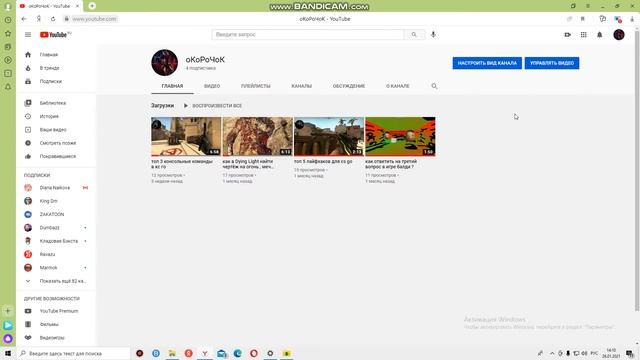The image size is (640, 360).
Task: Open Смотреть позже in the sidebar
Action: [x=56, y=143]
